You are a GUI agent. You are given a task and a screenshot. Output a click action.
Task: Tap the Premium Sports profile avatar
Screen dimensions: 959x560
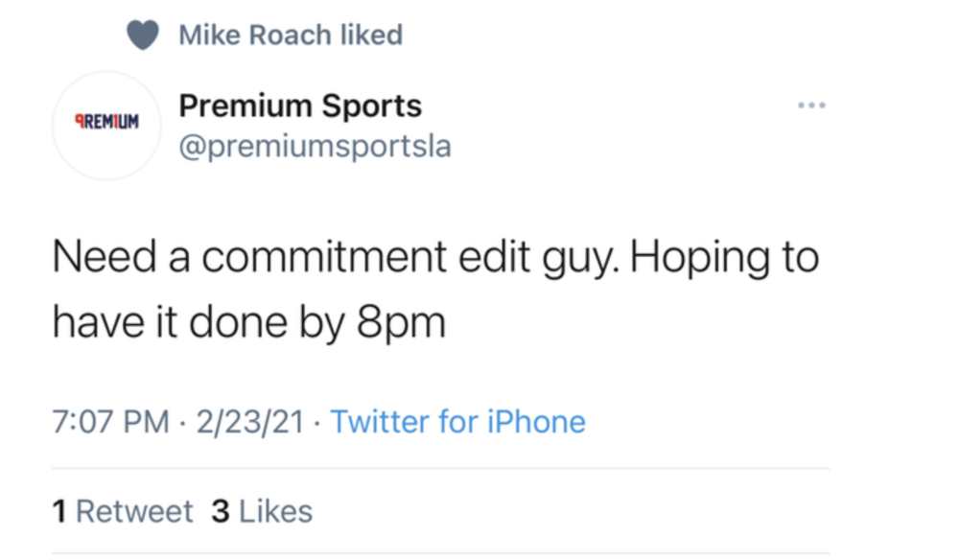click(107, 125)
